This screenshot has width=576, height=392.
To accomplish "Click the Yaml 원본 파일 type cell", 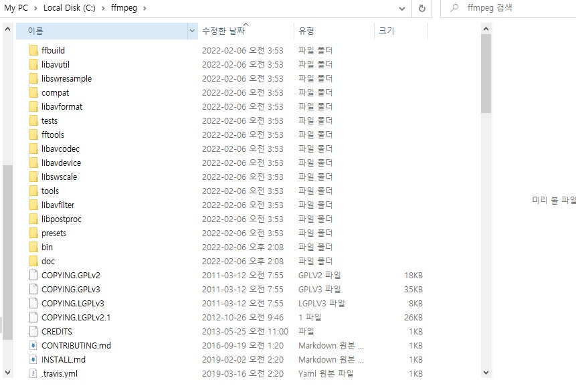I will (x=326, y=374).
